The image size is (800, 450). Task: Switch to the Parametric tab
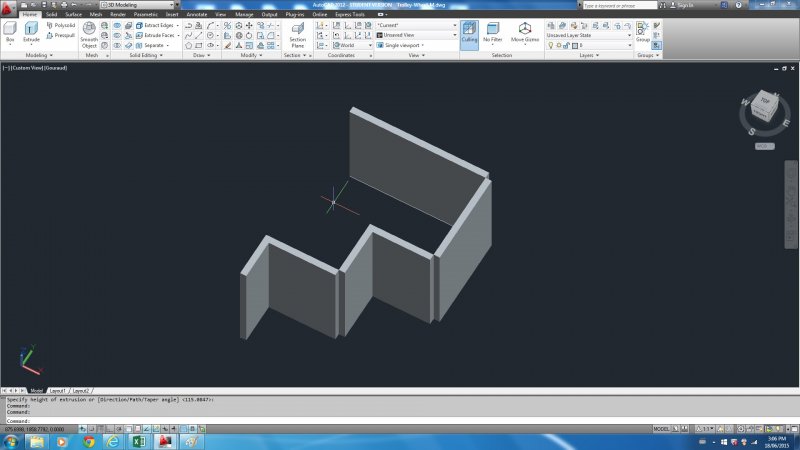tap(145, 14)
